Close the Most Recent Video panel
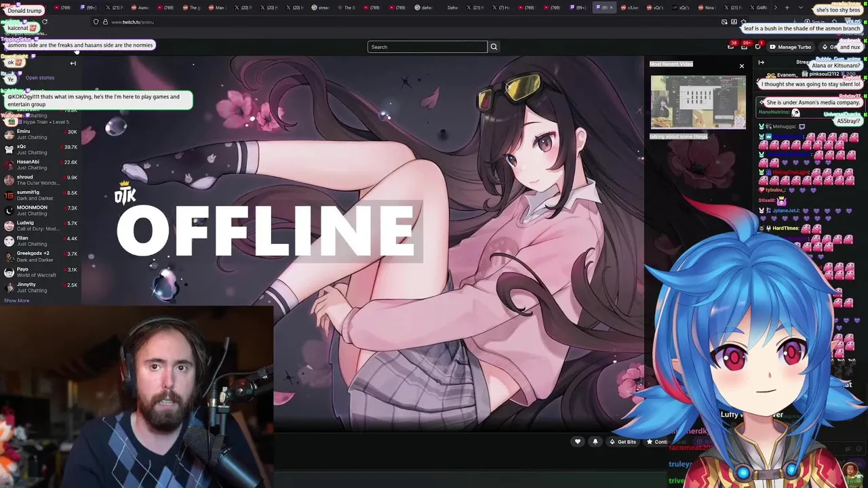The height and width of the screenshot is (488, 868). (x=742, y=66)
